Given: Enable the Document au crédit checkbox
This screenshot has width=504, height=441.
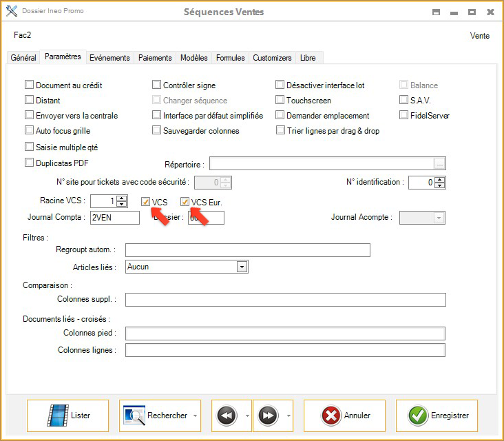Looking at the screenshot, I should pos(30,85).
